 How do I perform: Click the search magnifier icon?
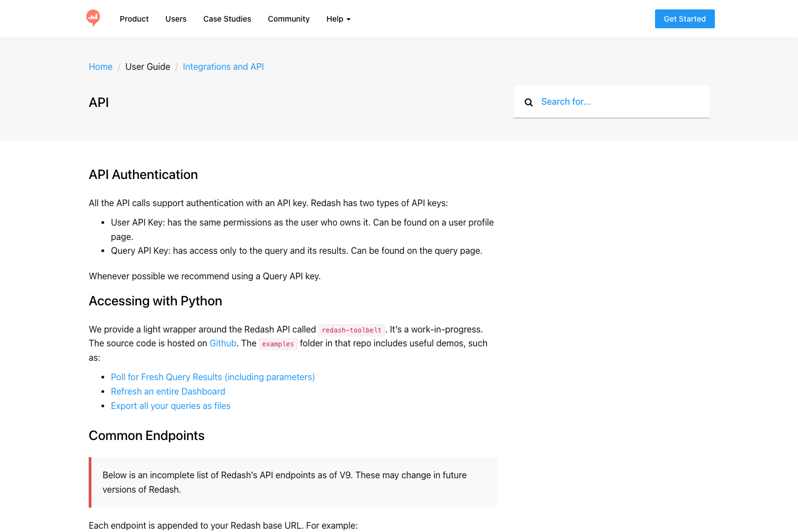[529, 102]
